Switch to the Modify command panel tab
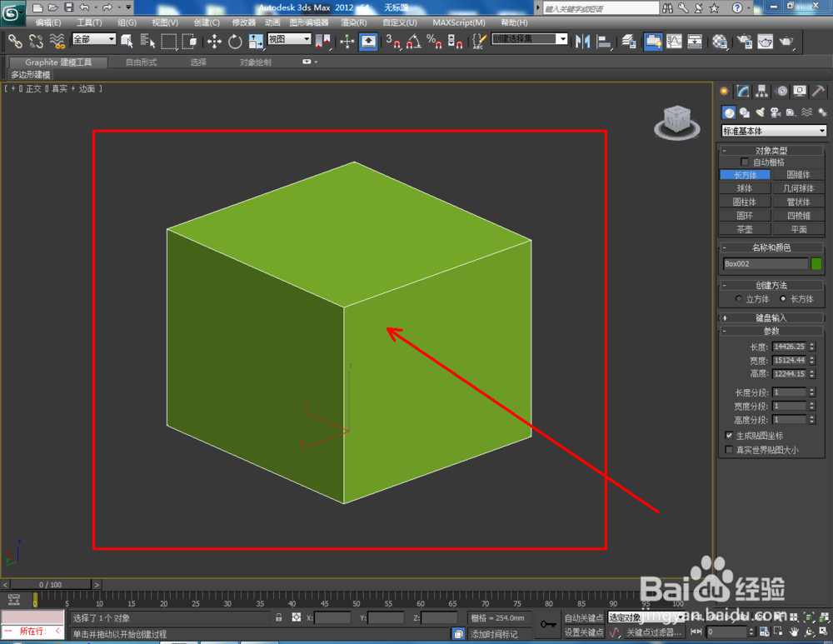Image resolution: width=833 pixels, height=644 pixels. tap(743, 92)
